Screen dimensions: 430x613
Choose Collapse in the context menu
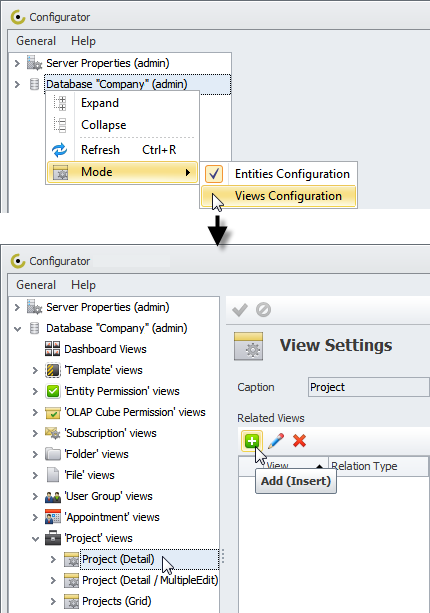pyautogui.click(x=104, y=125)
